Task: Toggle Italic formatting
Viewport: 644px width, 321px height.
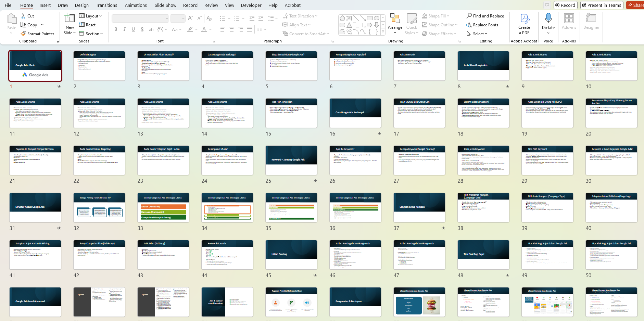Action: pyautogui.click(x=125, y=29)
